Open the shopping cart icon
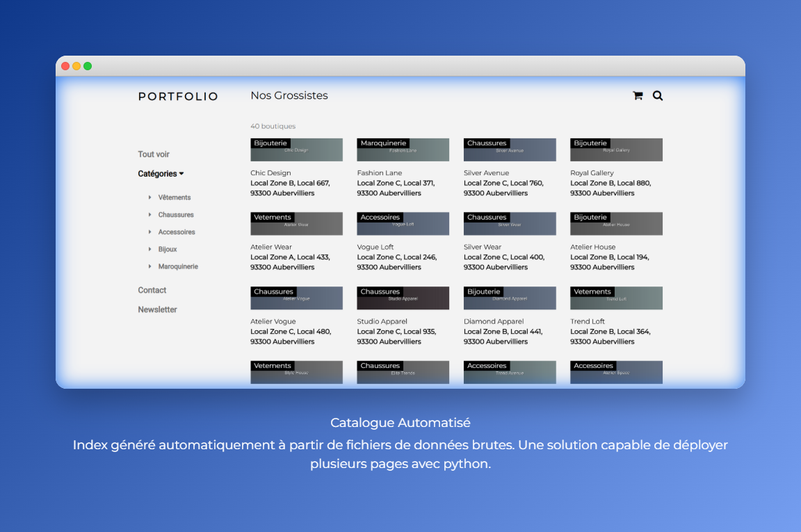The height and width of the screenshot is (532, 801). 638,95
